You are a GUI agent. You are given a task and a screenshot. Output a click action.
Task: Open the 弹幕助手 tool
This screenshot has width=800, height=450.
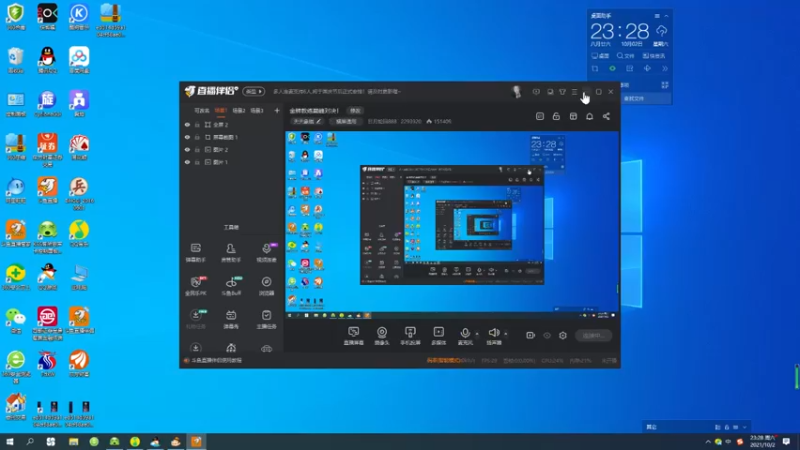(195, 253)
